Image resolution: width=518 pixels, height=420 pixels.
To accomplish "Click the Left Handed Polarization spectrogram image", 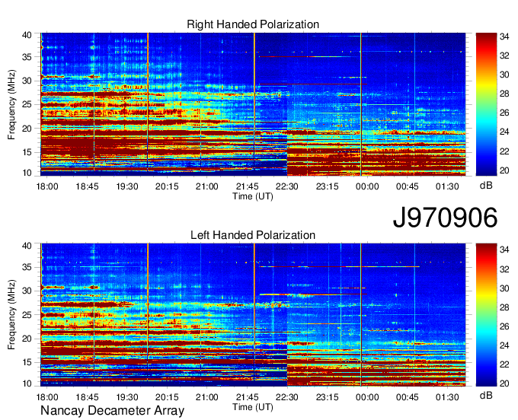I will tap(253, 315).
